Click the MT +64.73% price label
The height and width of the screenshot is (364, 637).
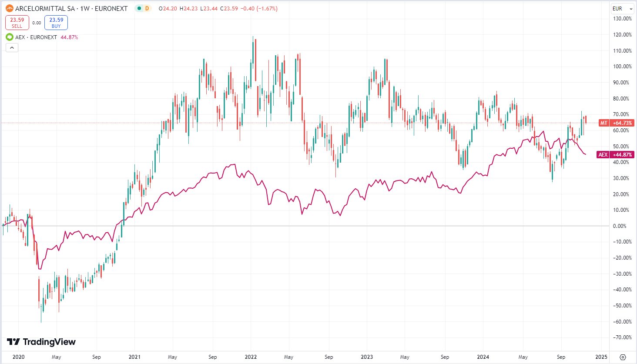616,123
